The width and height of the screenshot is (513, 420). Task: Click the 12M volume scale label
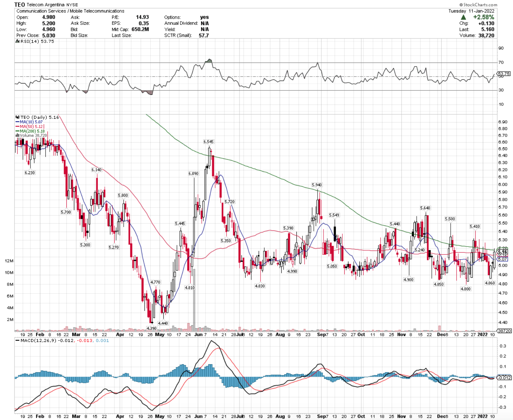tap(9, 261)
